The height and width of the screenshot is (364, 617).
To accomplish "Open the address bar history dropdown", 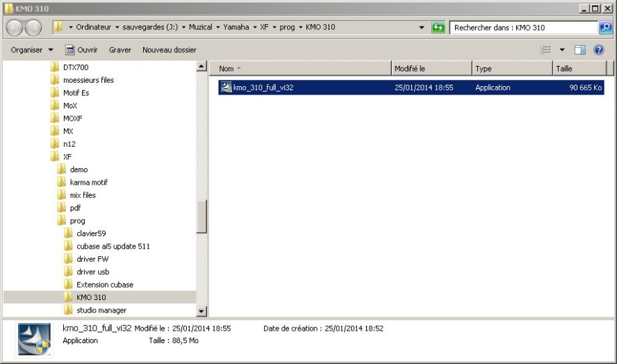I will (x=422, y=28).
